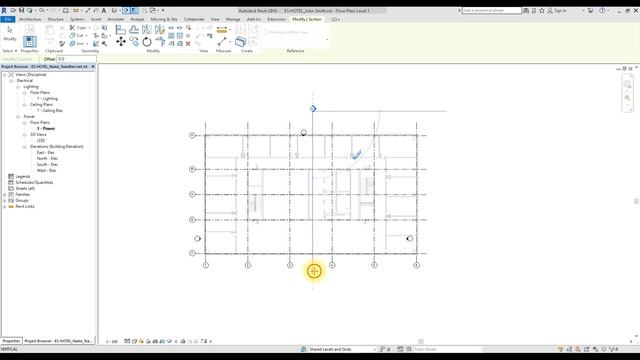Select '1 - Power' floor plan
Viewport: 640px width, 360px height.
tap(46, 129)
